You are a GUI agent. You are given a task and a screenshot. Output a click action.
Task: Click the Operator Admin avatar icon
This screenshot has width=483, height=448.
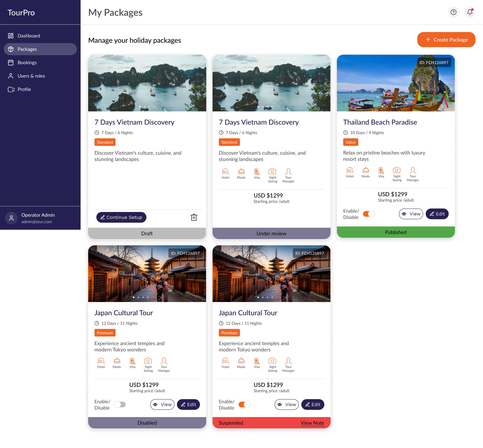pyautogui.click(x=11, y=218)
